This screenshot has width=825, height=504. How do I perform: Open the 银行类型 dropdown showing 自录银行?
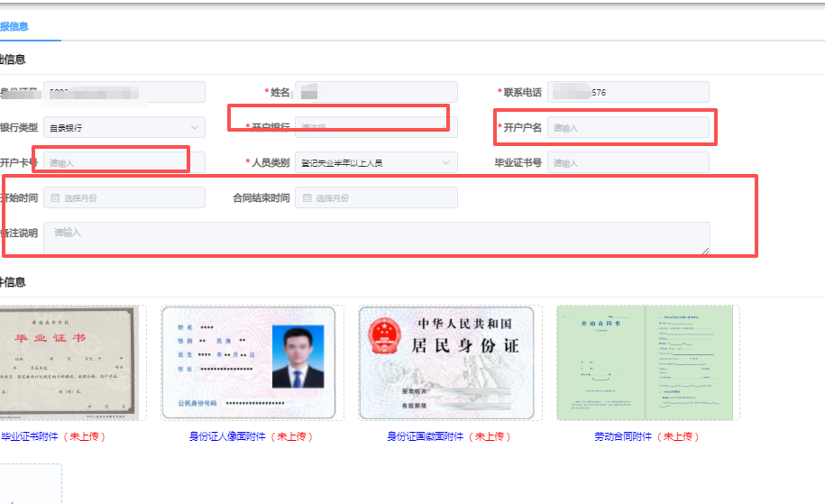click(124, 127)
